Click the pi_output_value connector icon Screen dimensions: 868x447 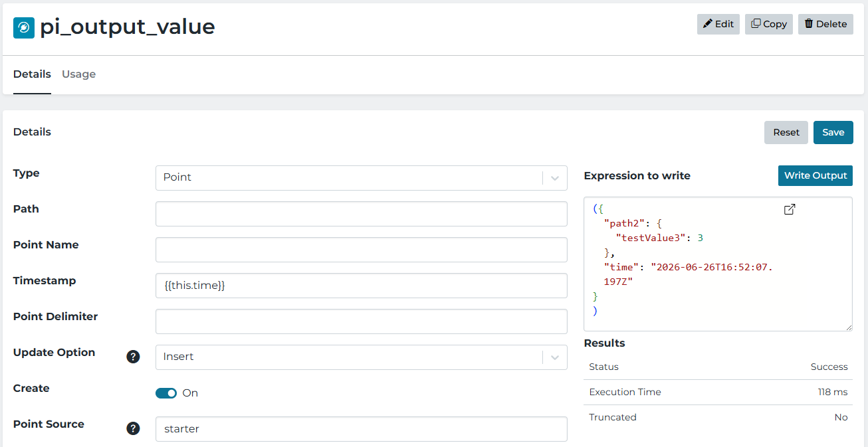point(24,27)
